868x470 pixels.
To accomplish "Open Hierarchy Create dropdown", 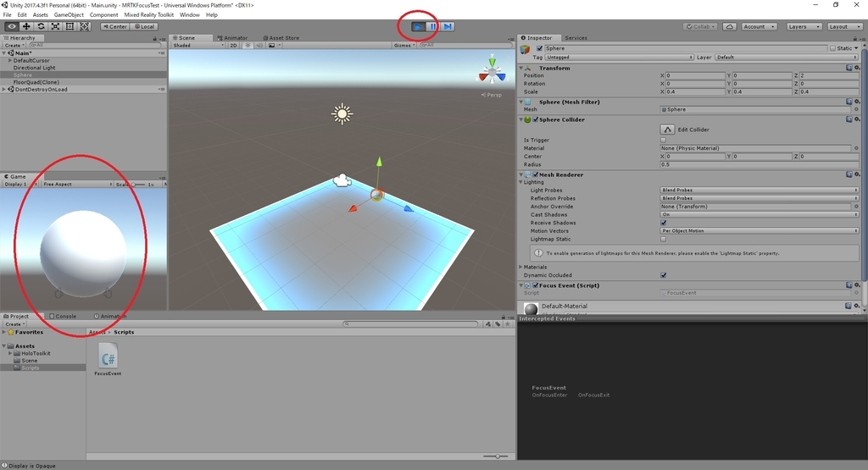I will click(14, 46).
